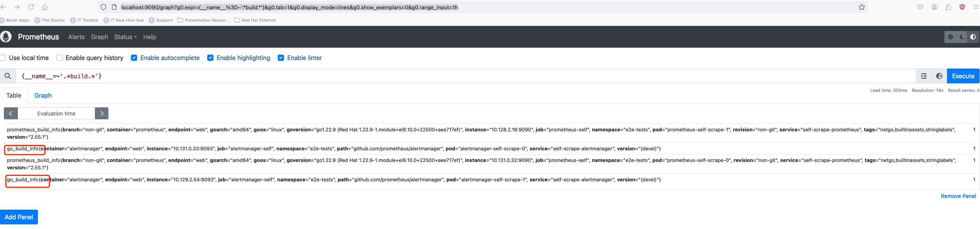Click the Prometheus flame logo
The width and height of the screenshot is (980, 229).
6,37
